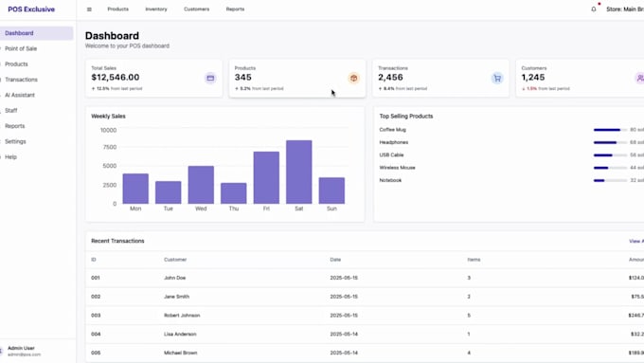Screen dimensions: 644x363
Task: Open Customers in the top navigation
Action: pos(196,9)
